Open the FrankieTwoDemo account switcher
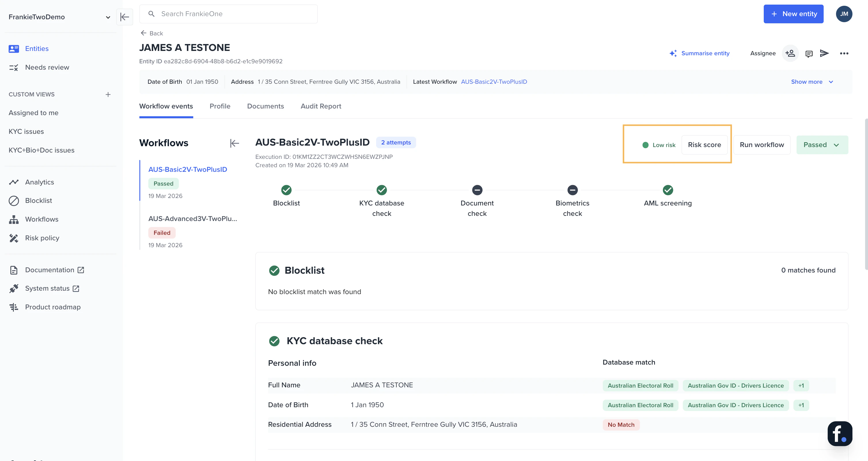This screenshot has height=461, width=868. (x=59, y=17)
